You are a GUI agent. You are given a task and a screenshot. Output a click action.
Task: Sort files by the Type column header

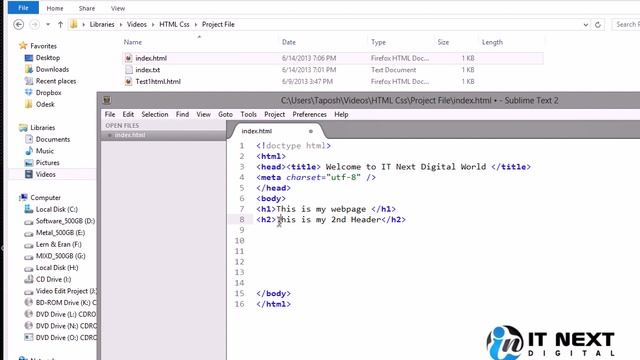(378, 42)
